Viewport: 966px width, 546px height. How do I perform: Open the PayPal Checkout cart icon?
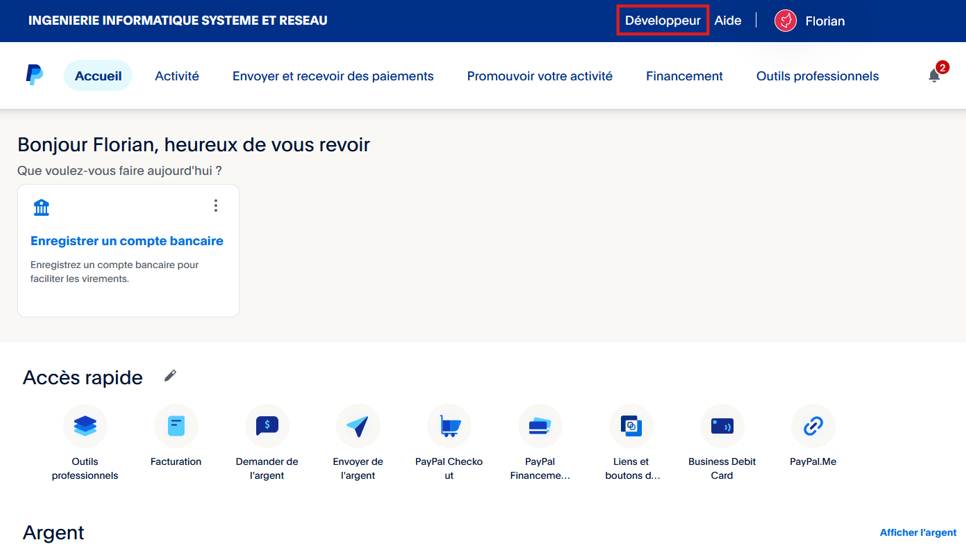(449, 426)
